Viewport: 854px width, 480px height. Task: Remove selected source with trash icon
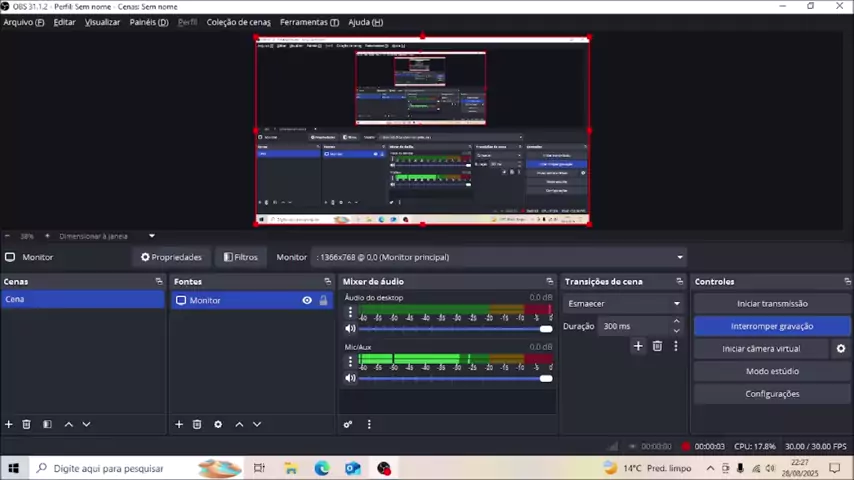tap(197, 424)
